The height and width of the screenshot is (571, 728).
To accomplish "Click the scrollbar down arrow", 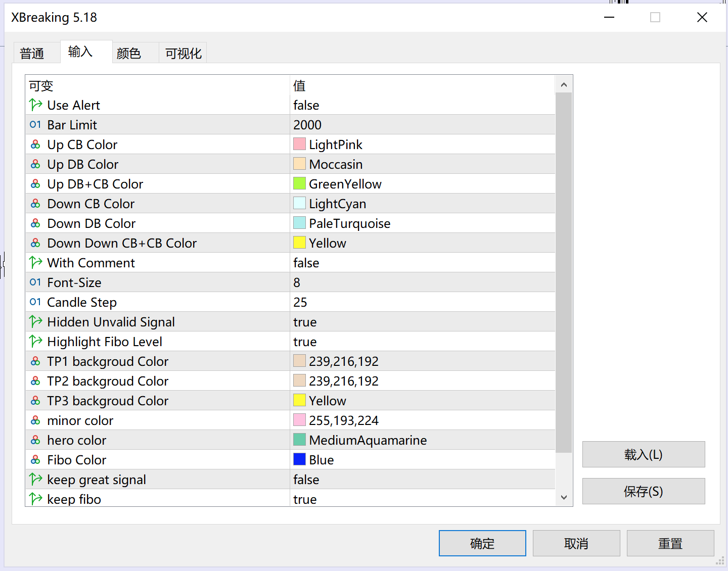I will (x=564, y=498).
